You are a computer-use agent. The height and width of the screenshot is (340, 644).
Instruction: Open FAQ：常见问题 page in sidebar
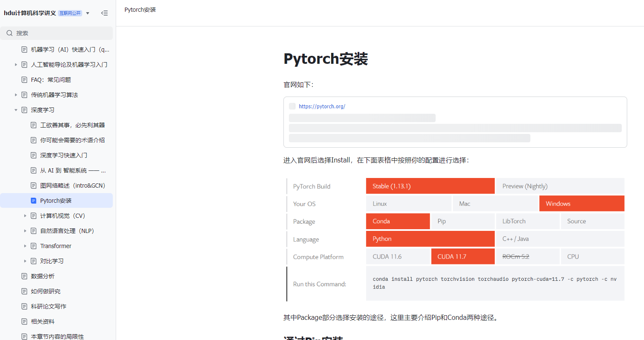coord(51,80)
